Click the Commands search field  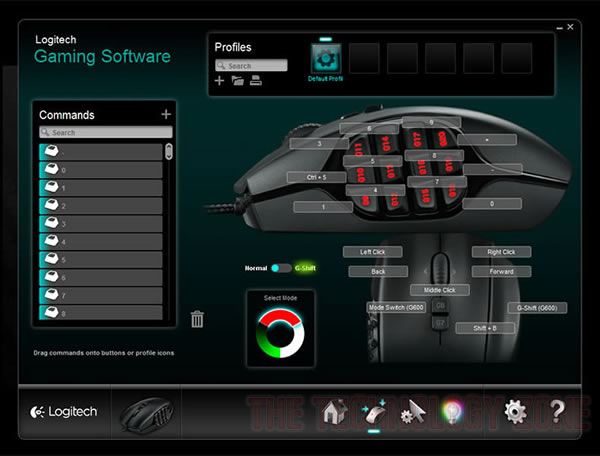point(106,132)
